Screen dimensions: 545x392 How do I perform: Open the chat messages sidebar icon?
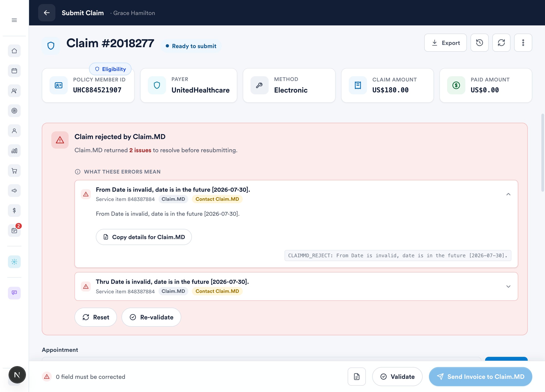tap(14, 293)
